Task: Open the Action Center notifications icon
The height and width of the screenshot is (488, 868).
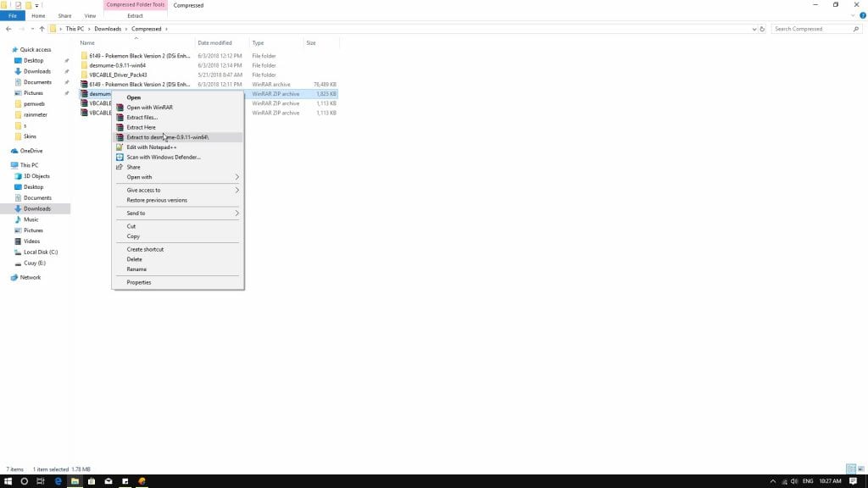Action: tap(853, 481)
